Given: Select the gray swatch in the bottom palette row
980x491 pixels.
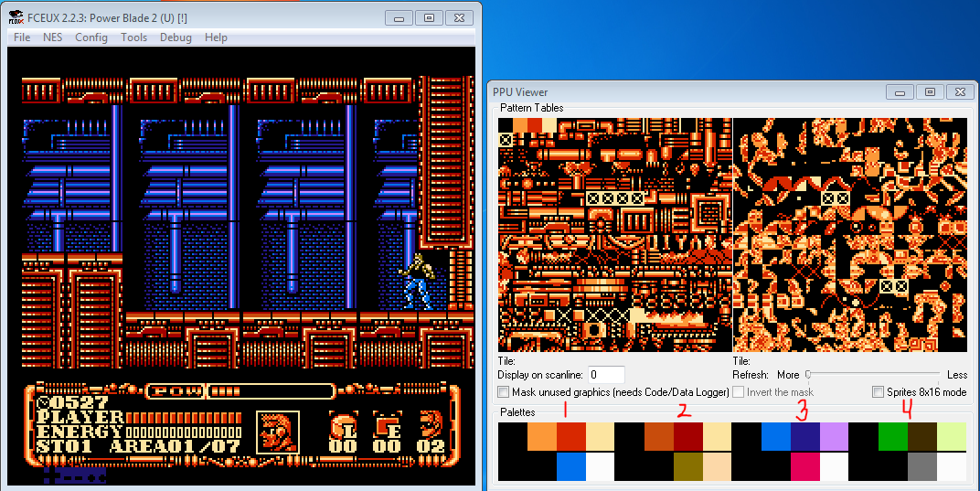Looking at the screenshot, I should pos(922,466).
